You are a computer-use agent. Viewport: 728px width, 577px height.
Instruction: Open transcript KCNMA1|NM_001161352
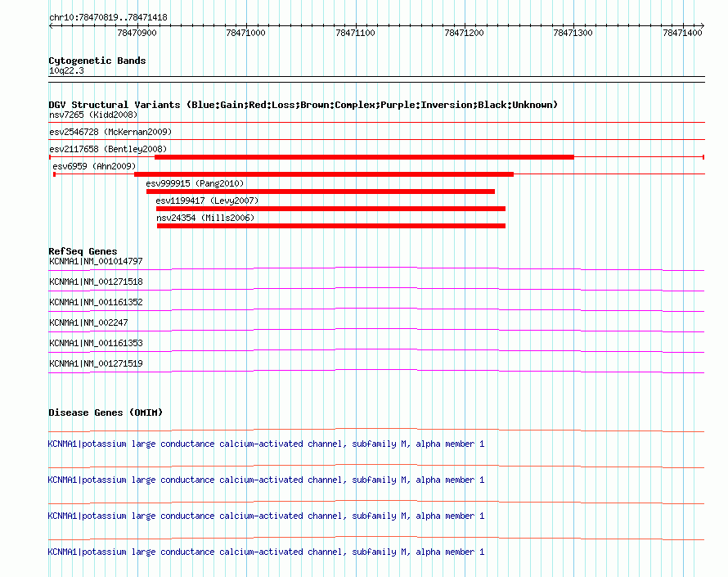[x=96, y=303]
